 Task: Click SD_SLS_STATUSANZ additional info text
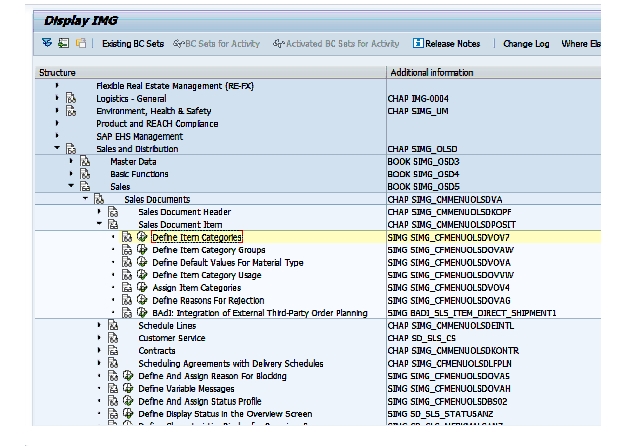click(x=440, y=414)
